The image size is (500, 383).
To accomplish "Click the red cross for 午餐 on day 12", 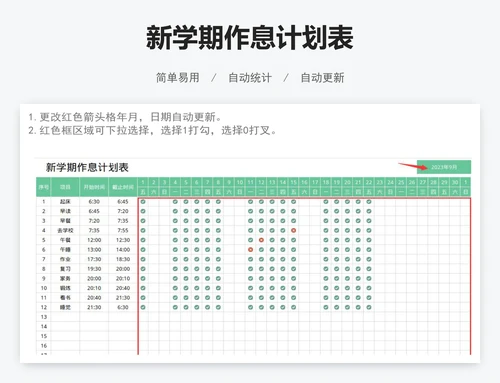I will [261, 240].
